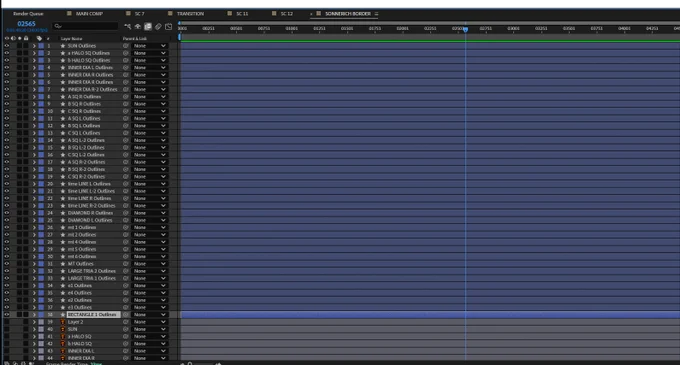
Task: Click pick whip icon for Layer 2
Action: [126, 322]
